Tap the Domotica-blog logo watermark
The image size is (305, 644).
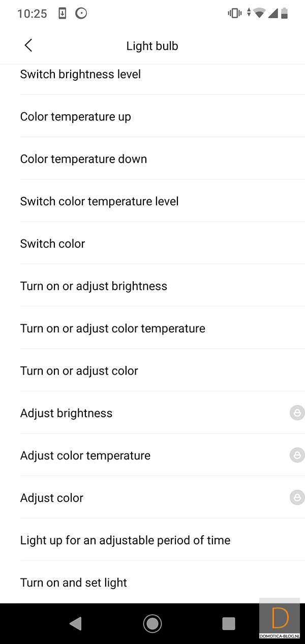[280, 620]
